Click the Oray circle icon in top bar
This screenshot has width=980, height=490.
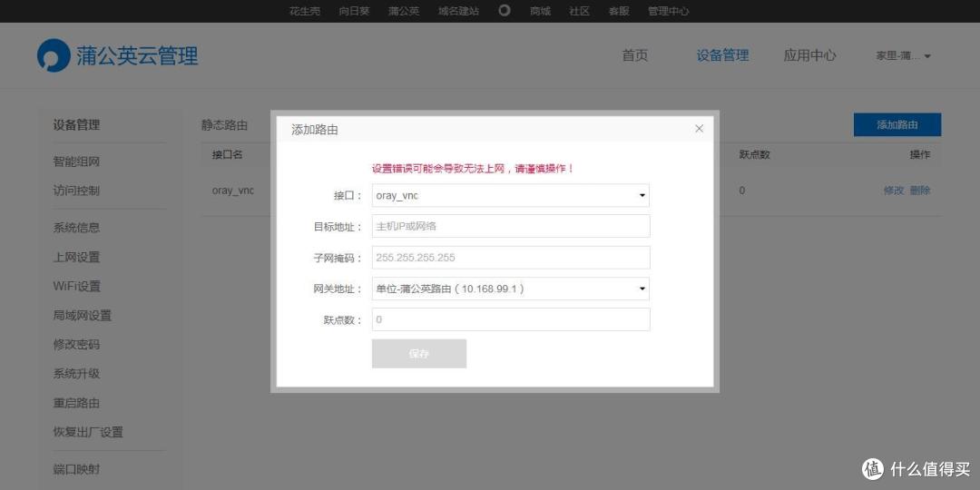tap(505, 11)
